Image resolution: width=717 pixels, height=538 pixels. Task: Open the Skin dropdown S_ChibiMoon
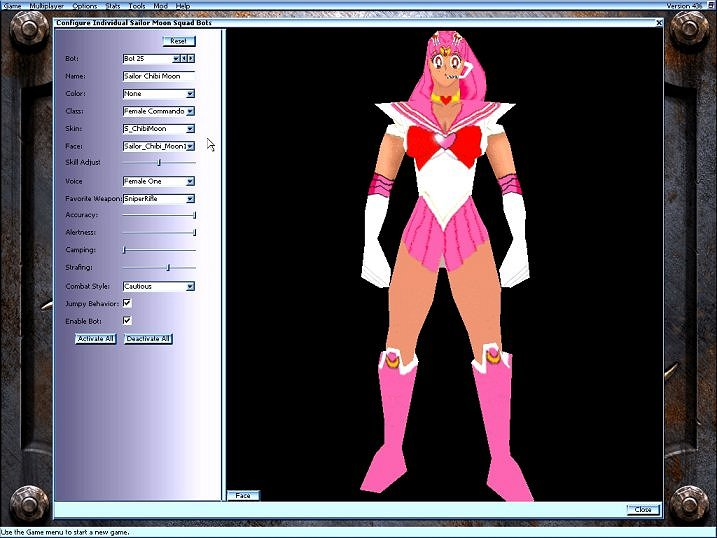[190, 129]
